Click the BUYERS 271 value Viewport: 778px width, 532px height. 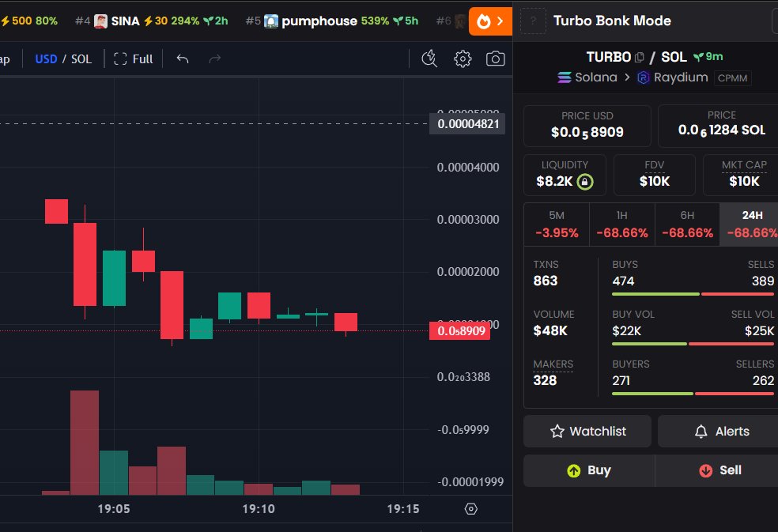(621, 380)
